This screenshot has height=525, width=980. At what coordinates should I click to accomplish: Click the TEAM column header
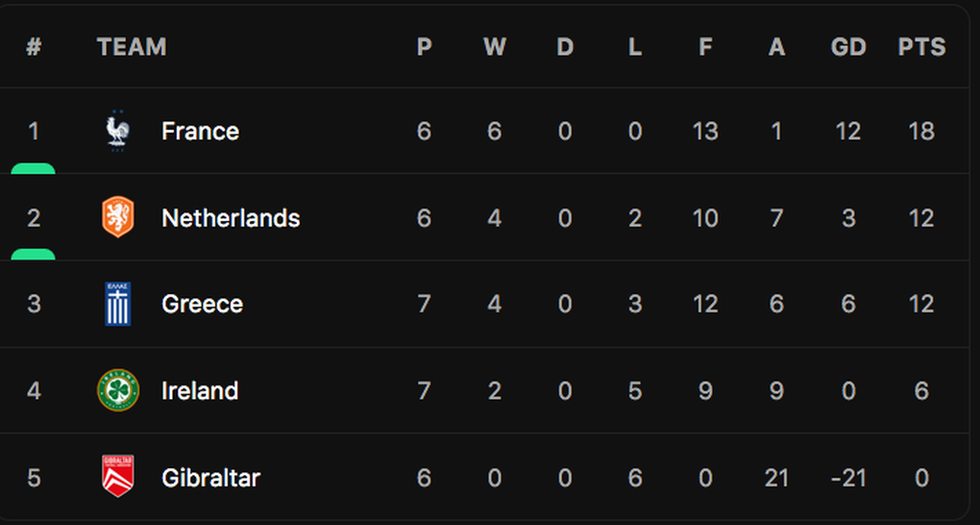tap(132, 47)
